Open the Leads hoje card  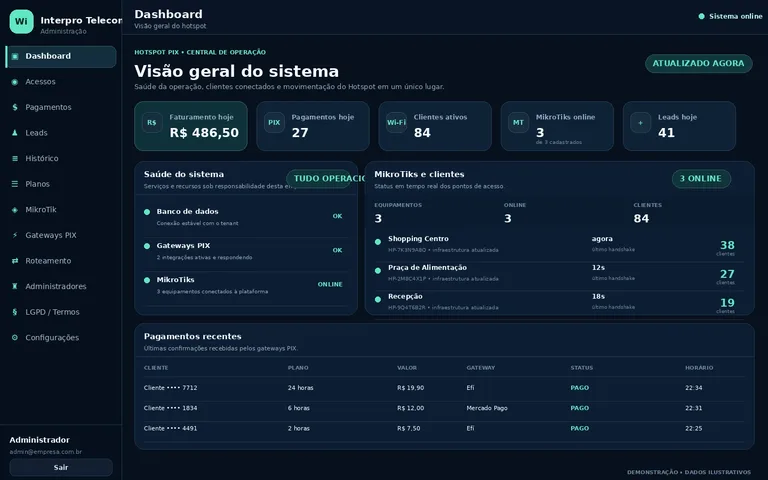pyautogui.click(x=679, y=126)
